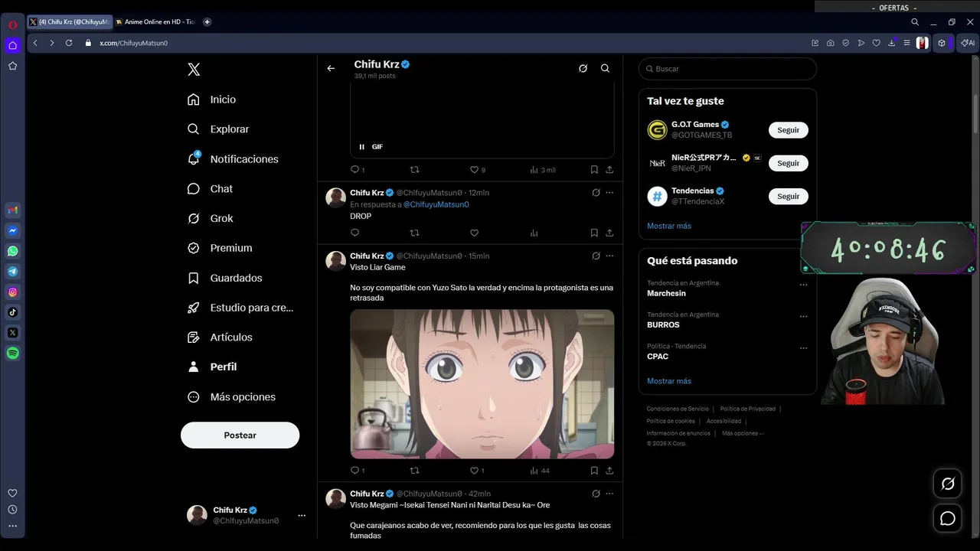View analytics 3 mil of GIF post
980x551 pixels.
542,170
